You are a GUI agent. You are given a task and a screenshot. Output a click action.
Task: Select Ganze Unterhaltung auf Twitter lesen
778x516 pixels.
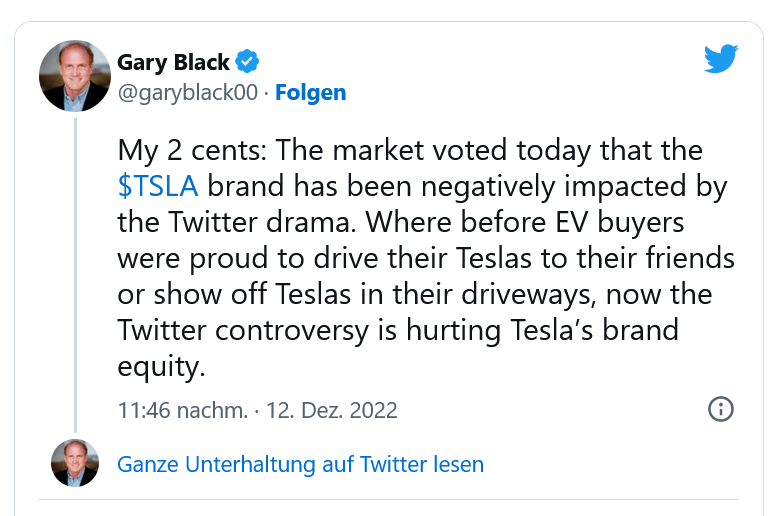300,464
